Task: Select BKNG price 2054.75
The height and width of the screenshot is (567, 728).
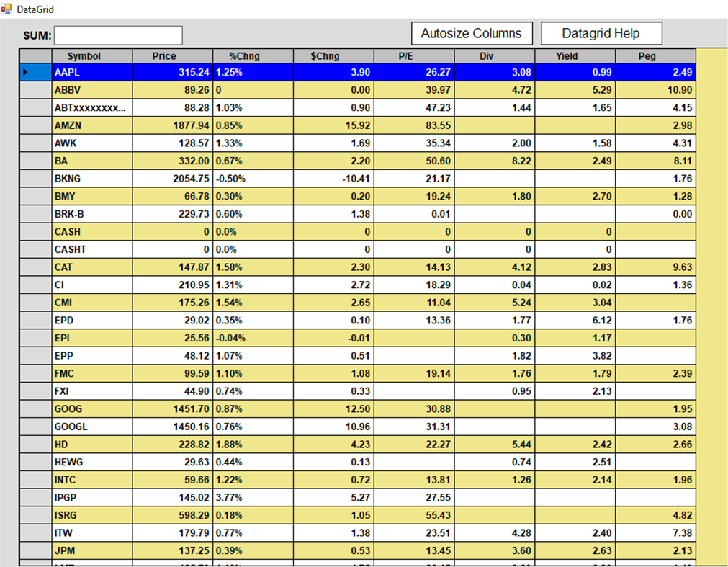Action: [x=173, y=179]
